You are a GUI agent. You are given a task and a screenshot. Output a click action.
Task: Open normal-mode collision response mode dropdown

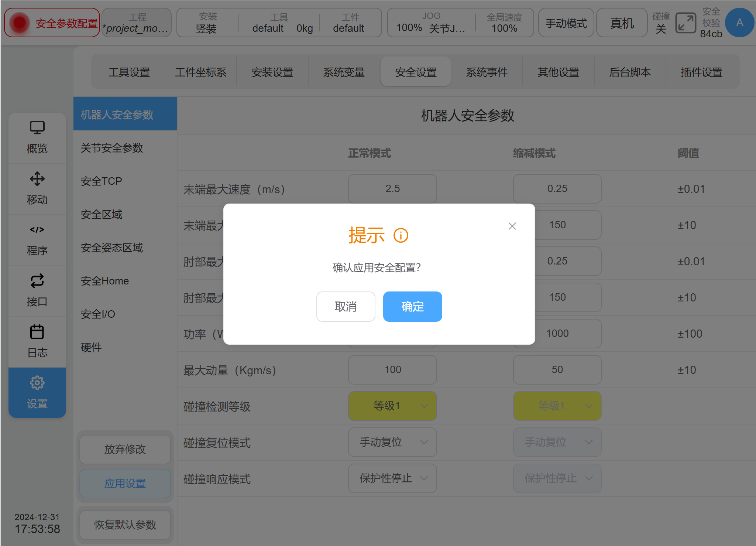[x=392, y=478]
